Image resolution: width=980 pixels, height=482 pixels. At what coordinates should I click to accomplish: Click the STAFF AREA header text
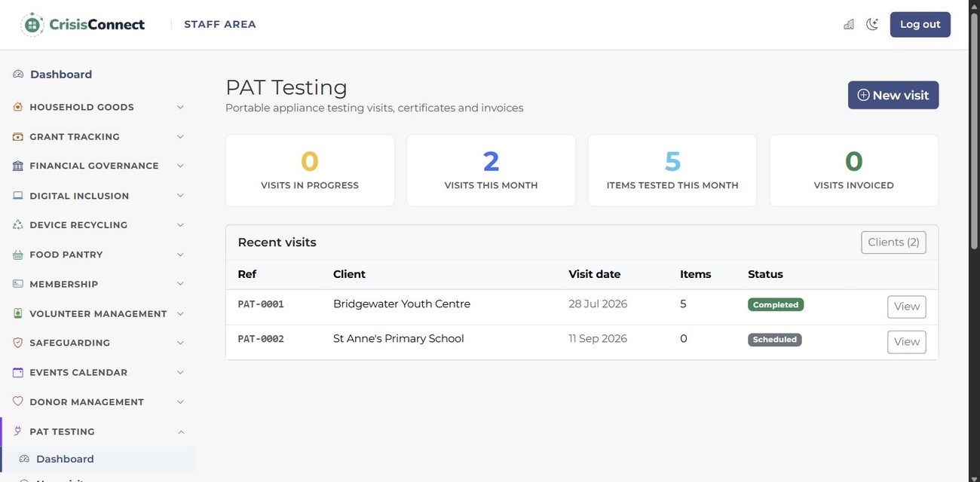(x=220, y=24)
